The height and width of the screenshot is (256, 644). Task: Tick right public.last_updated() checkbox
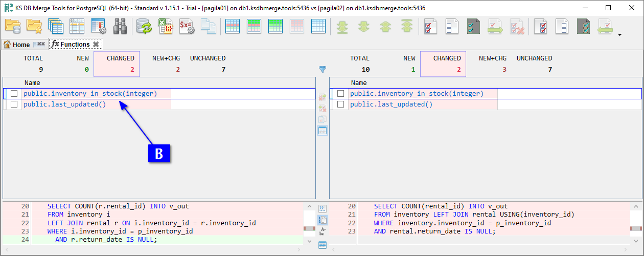coord(341,104)
